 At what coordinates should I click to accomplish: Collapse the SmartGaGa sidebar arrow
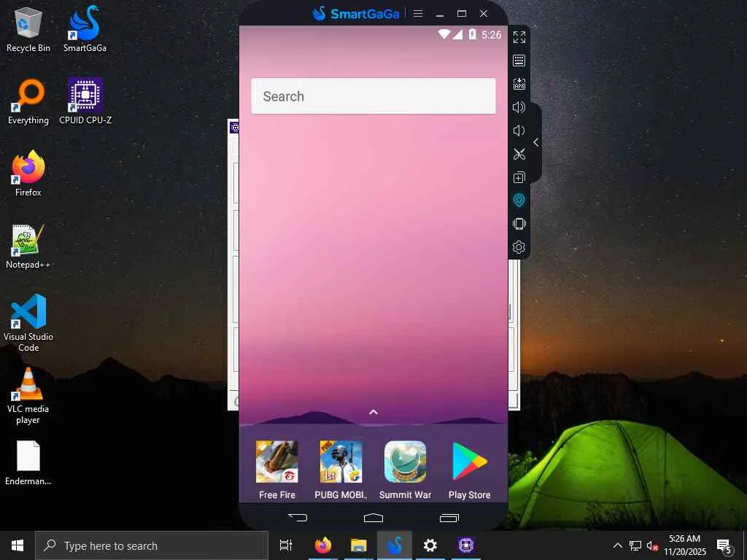[536, 142]
